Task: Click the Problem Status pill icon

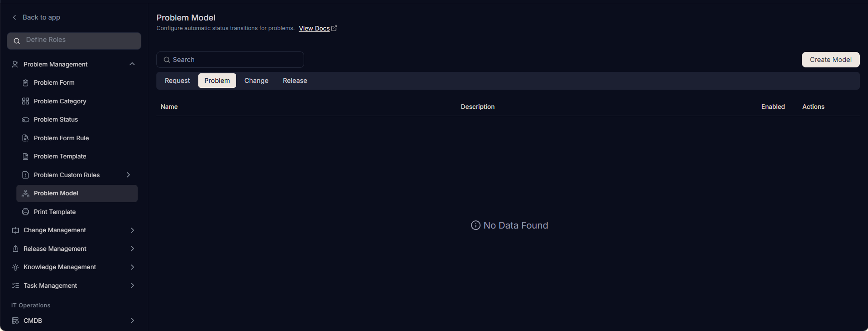Action: (x=26, y=120)
